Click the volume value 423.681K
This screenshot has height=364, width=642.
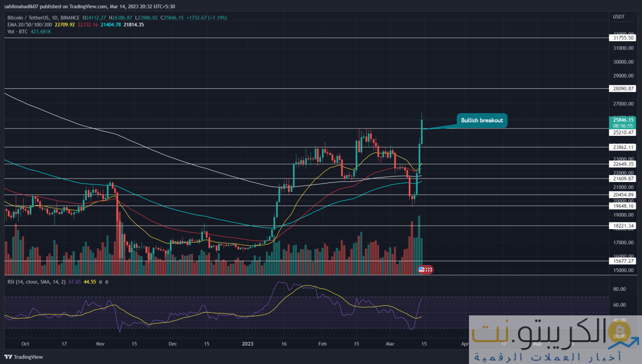[41, 31]
